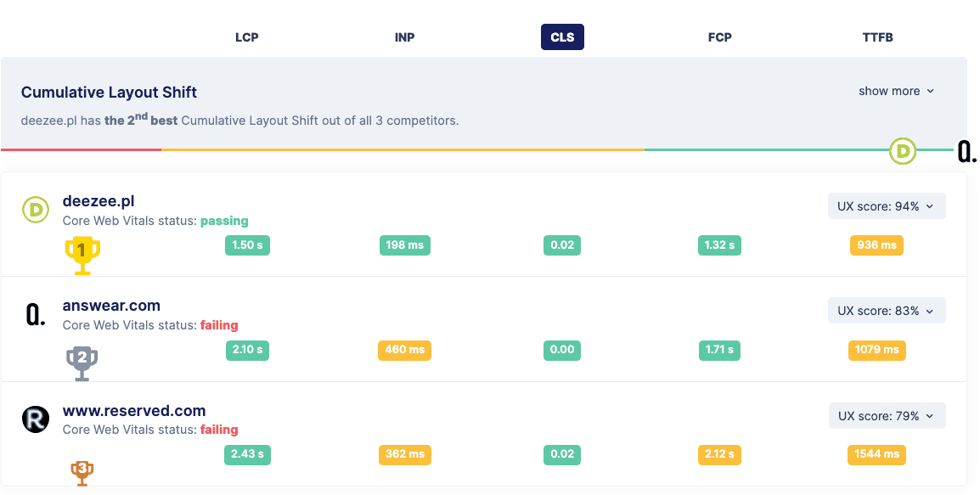Click the deezee marker on CLS scale

pyautogui.click(x=903, y=151)
